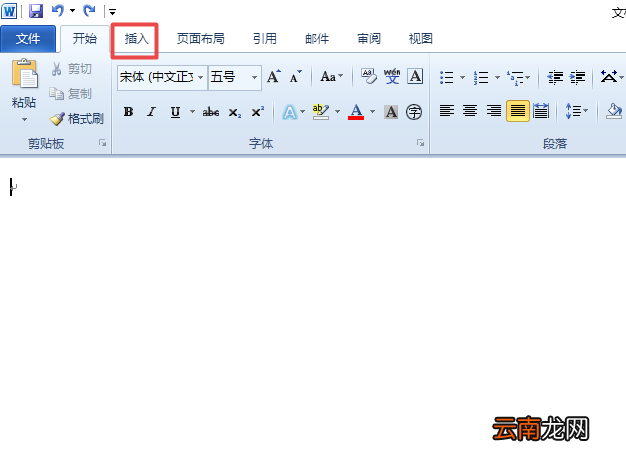Switch to the 插入 tab

coord(136,39)
